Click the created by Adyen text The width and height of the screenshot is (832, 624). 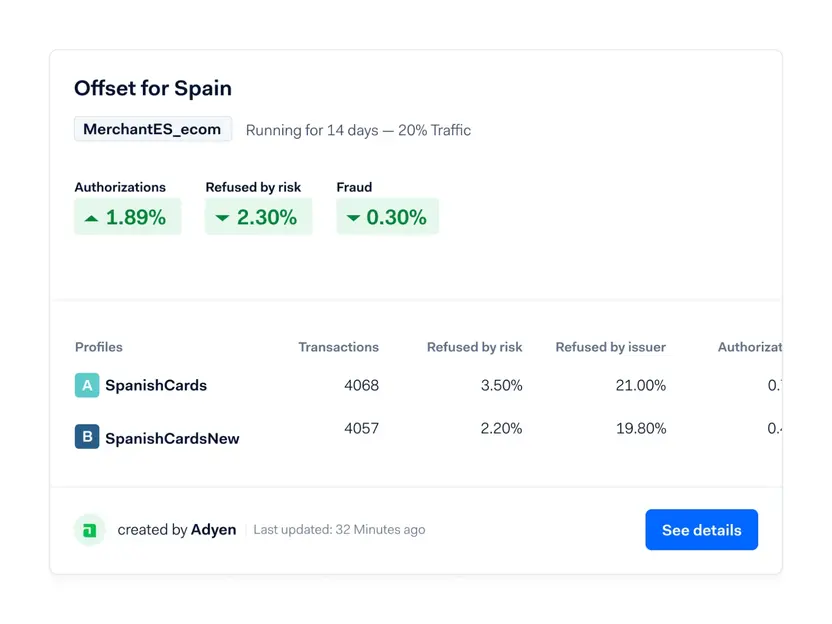point(177,530)
